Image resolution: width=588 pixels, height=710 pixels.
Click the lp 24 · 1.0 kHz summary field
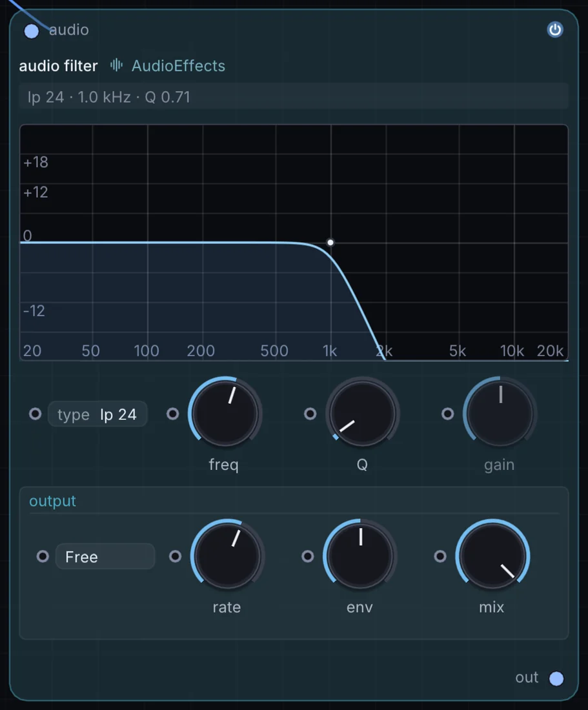[x=293, y=97]
